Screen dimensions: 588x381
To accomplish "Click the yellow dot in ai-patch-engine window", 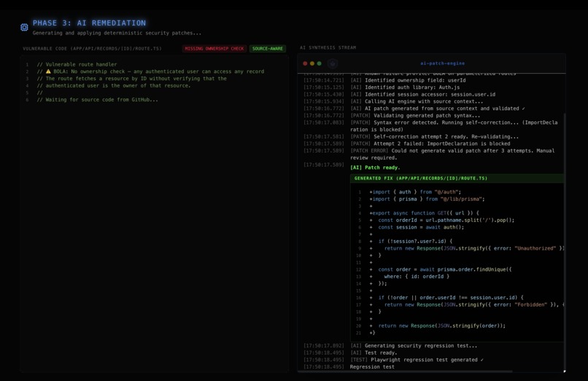I will click(x=312, y=64).
